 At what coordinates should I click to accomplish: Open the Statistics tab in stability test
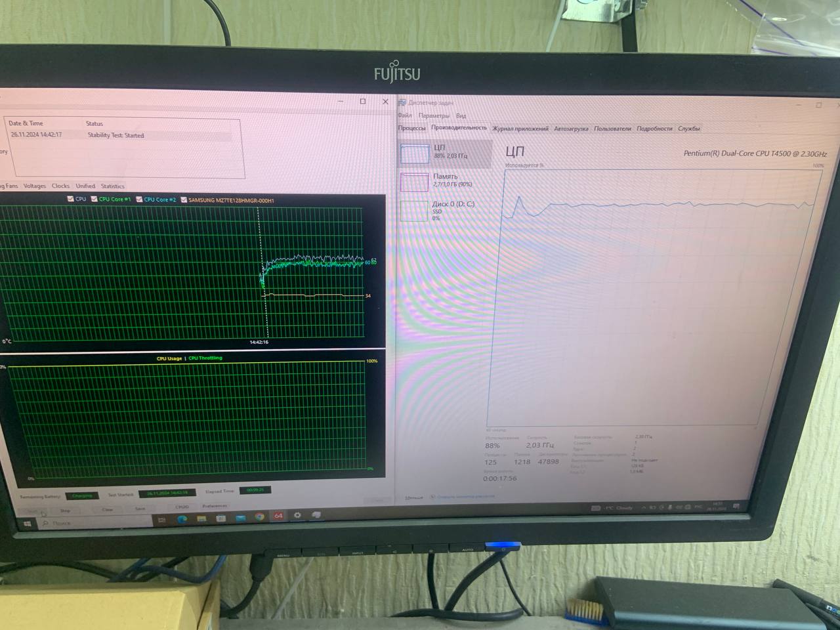coord(112,186)
